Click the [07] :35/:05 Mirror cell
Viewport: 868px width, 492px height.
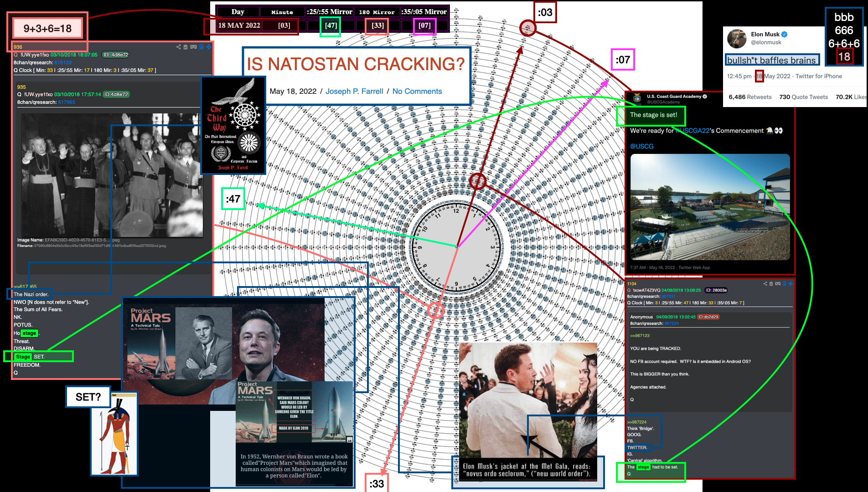point(424,26)
